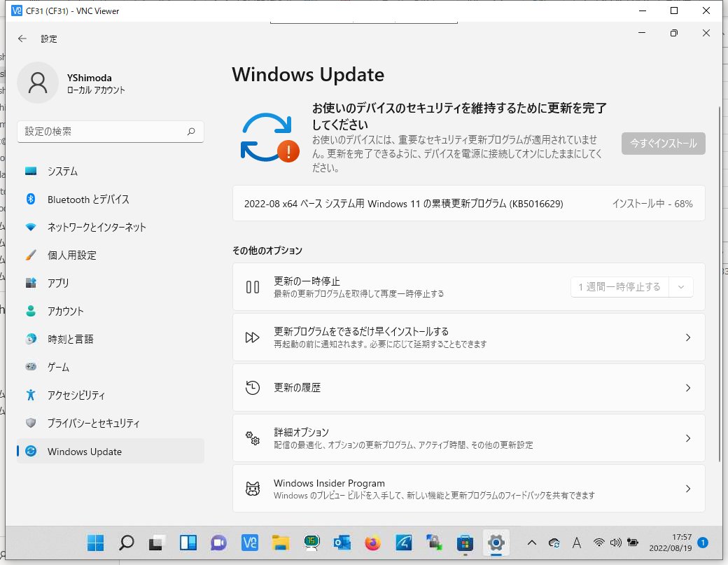Open the Chat app on taskbar
The height and width of the screenshot is (565, 728).
tap(218, 543)
